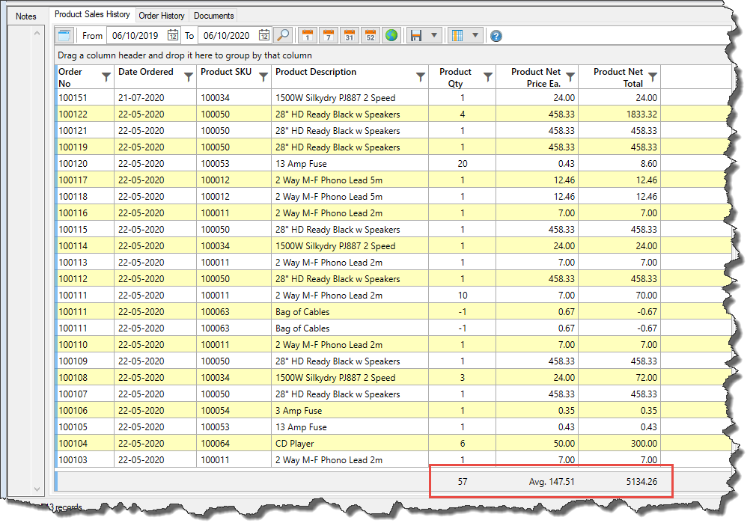Click the globe icon on the toolbar

[x=391, y=34]
